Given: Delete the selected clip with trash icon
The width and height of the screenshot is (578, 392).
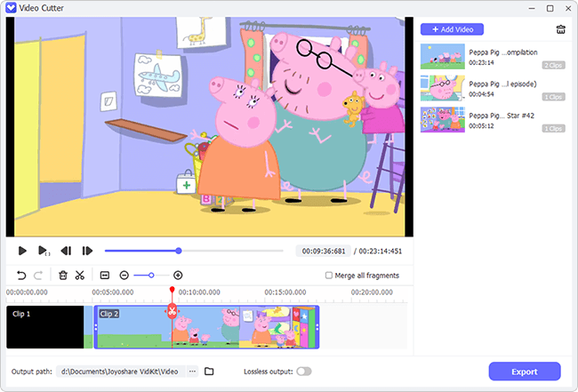Looking at the screenshot, I should [63, 276].
